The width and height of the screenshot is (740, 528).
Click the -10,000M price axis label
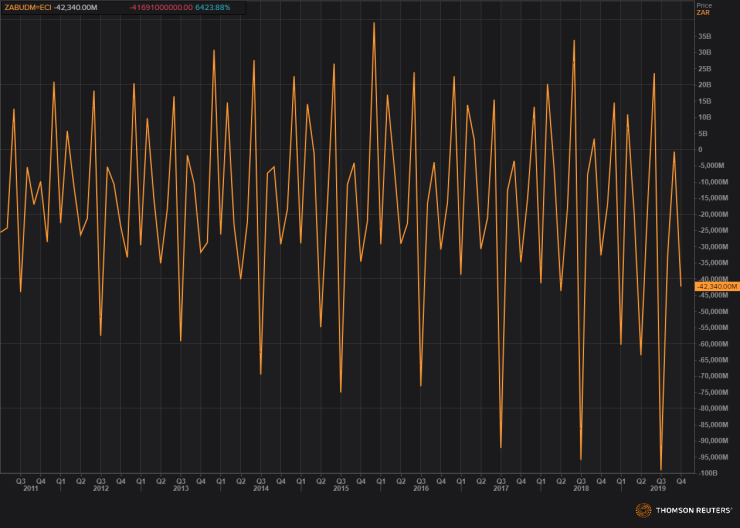(x=713, y=182)
